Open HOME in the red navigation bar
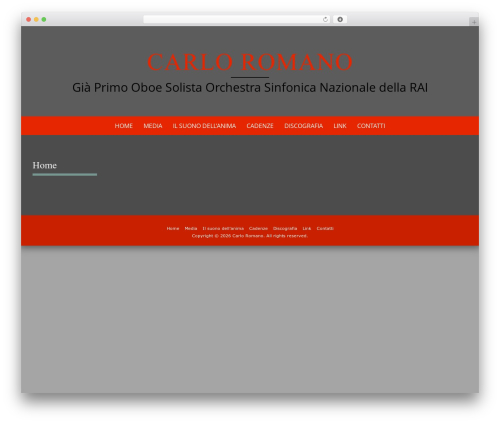 pos(124,126)
